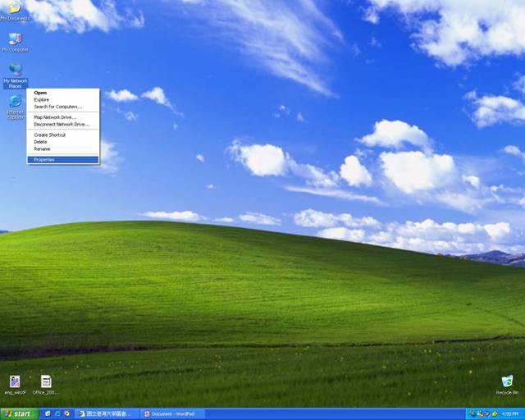The image size is (525, 420).
Task: Select the eng_winXP desktop file icon
Action: click(15, 385)
